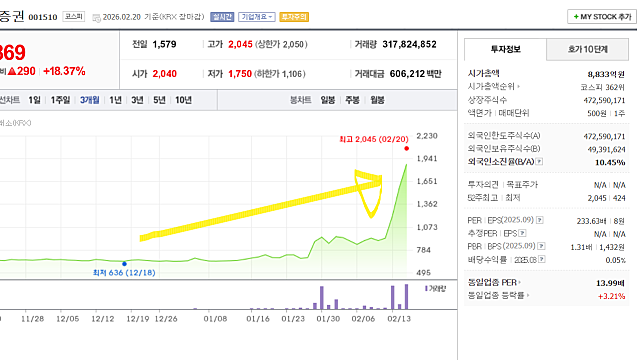Click the +3.21% 동일업종 등락률 value

coord(611,296)
